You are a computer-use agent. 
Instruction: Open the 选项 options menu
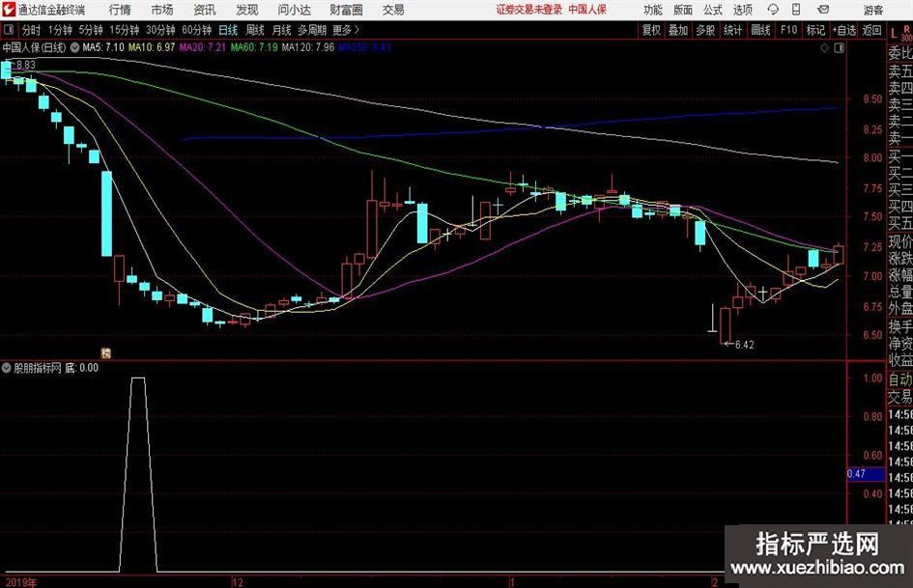(x=743, y=10)
